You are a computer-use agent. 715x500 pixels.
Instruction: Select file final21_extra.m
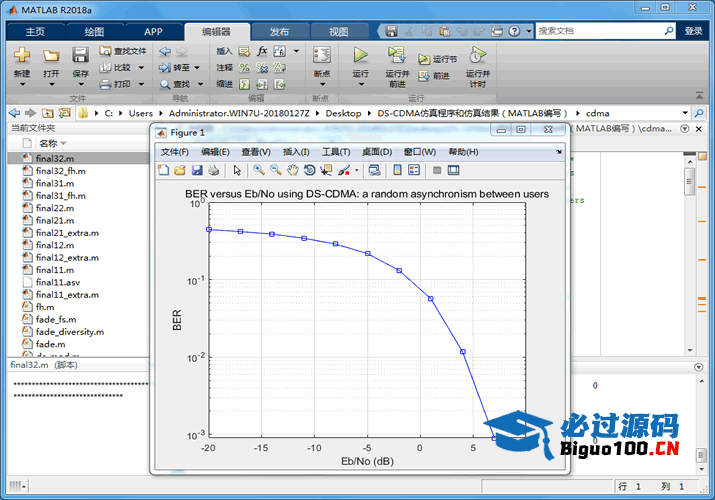67,233
